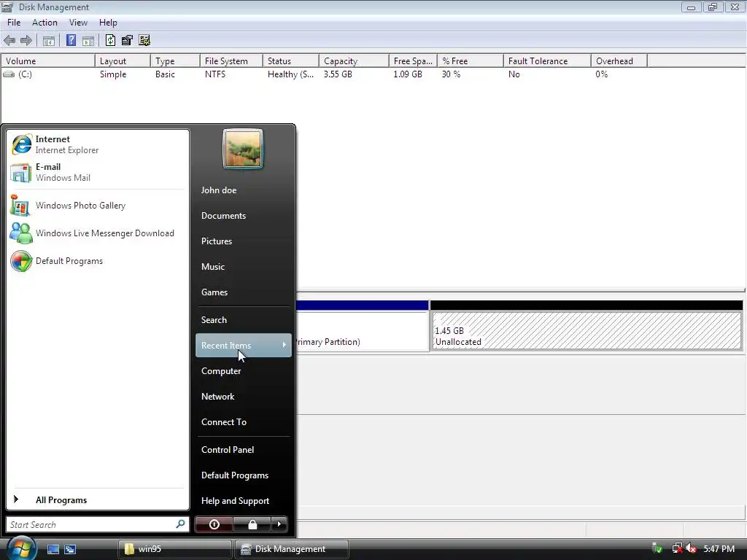The image size is (747, 560).
Task: Sort by File System column header
Action: tap(231, 61)
